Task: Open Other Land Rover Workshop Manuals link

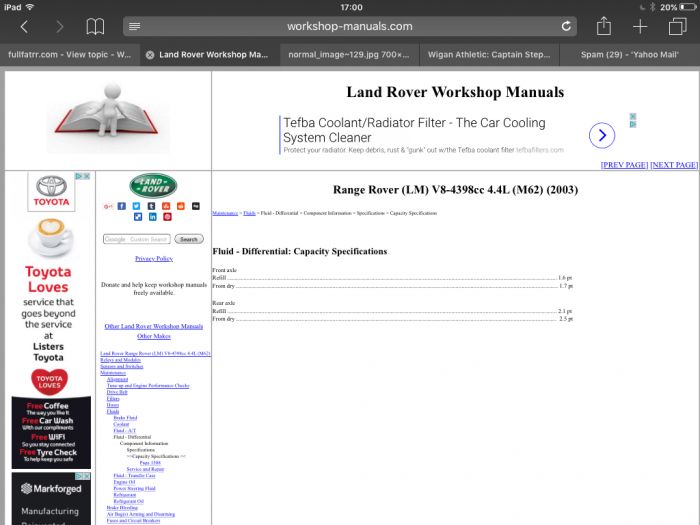Action: (154, 326)
